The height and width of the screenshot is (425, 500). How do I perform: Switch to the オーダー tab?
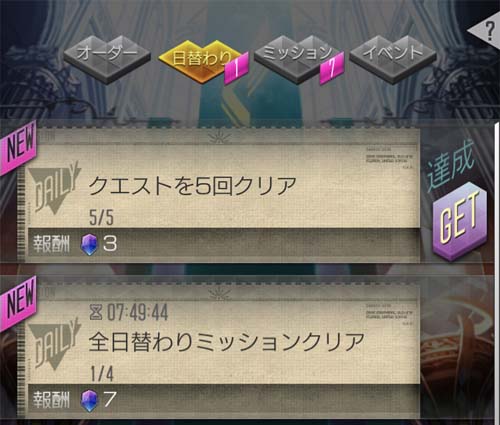point(107,57)
